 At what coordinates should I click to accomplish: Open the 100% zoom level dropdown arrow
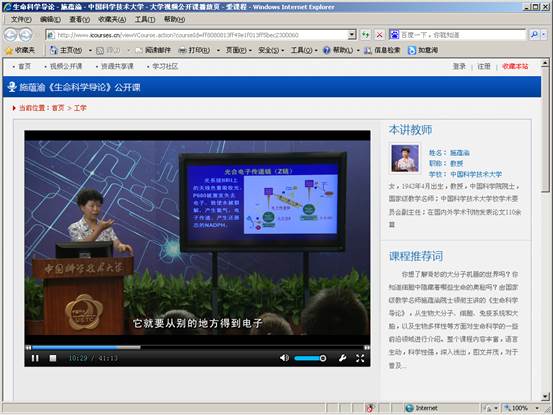(537, 408)
